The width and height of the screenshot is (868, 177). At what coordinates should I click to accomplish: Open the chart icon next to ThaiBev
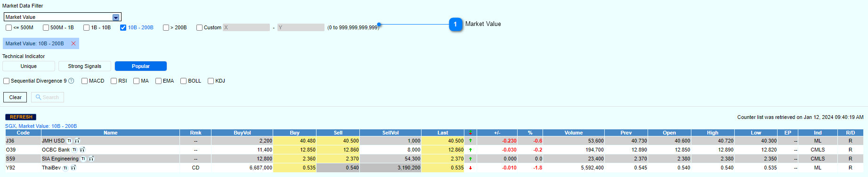[x=73, y=168]
